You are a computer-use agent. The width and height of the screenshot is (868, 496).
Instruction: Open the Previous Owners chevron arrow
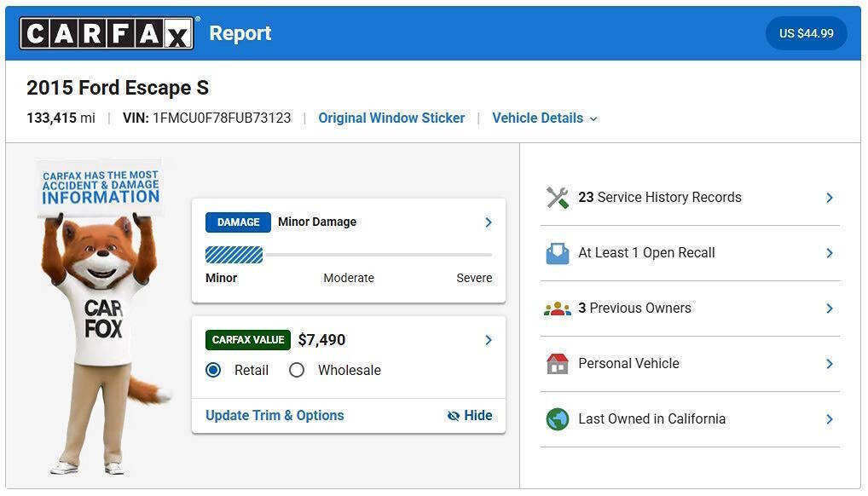[830, 309]
